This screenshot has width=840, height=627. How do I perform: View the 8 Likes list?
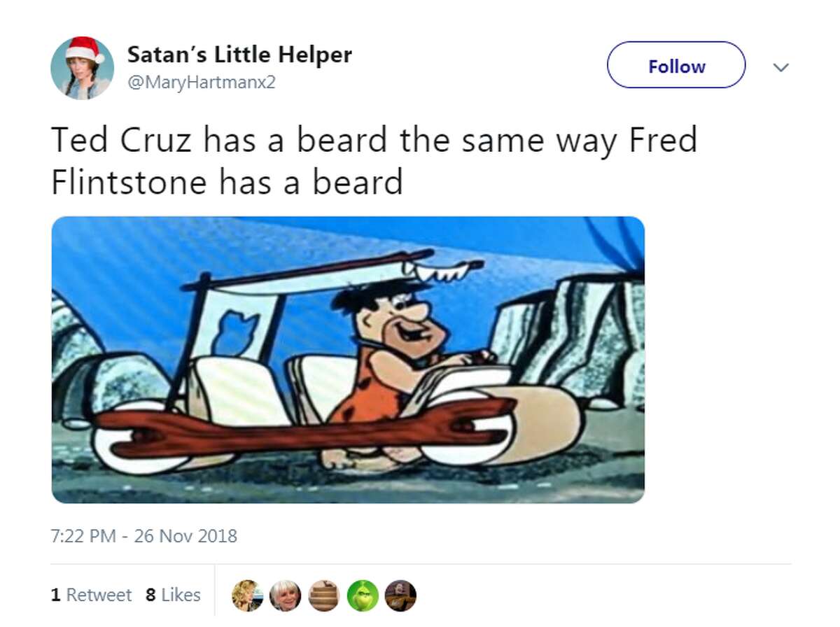[x=173, y=595]
